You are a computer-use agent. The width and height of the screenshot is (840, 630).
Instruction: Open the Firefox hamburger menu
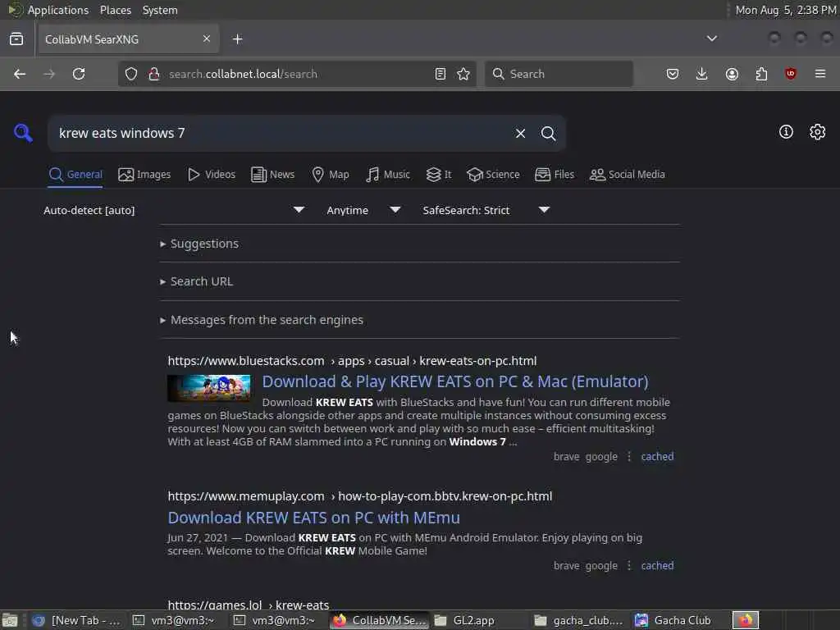point(820,74)
